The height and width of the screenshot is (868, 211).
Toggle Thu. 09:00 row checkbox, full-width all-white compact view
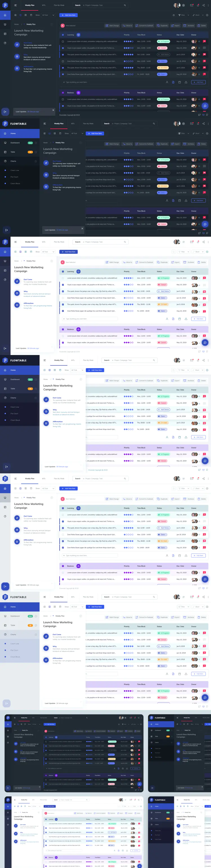(63, 541)
